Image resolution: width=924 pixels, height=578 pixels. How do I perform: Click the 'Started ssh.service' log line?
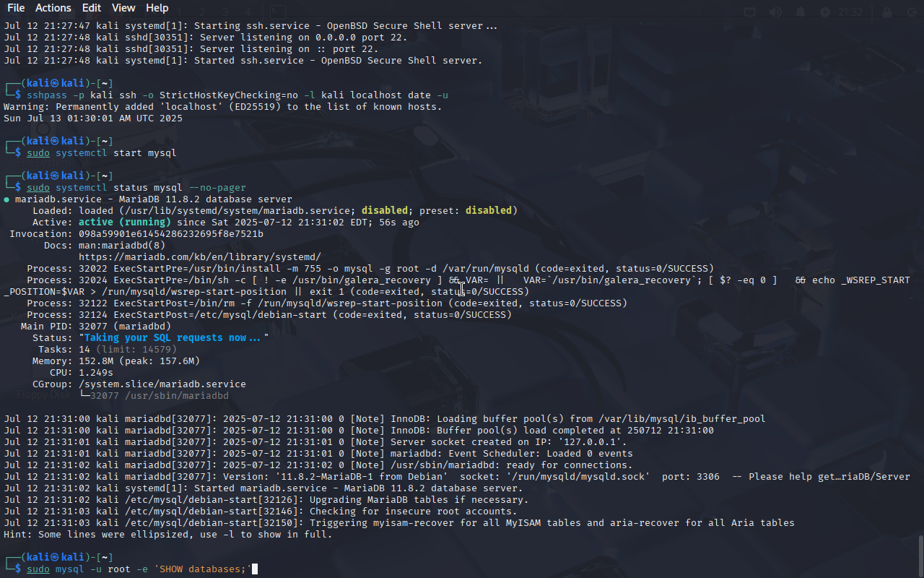[243, 61]
